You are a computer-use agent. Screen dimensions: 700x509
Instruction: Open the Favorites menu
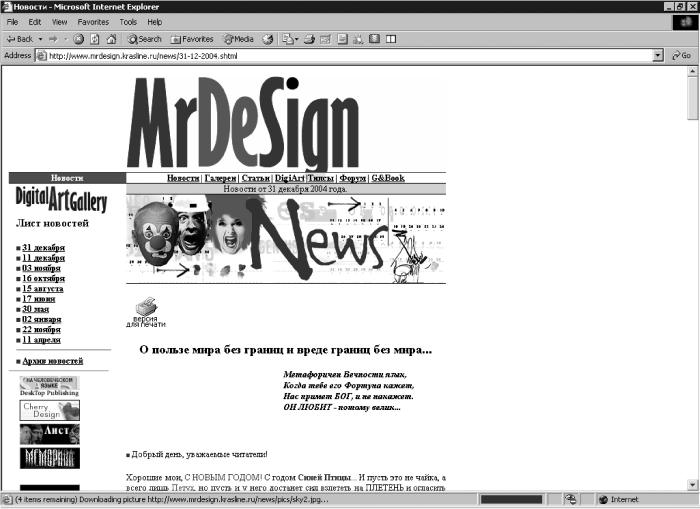(93, 22)
